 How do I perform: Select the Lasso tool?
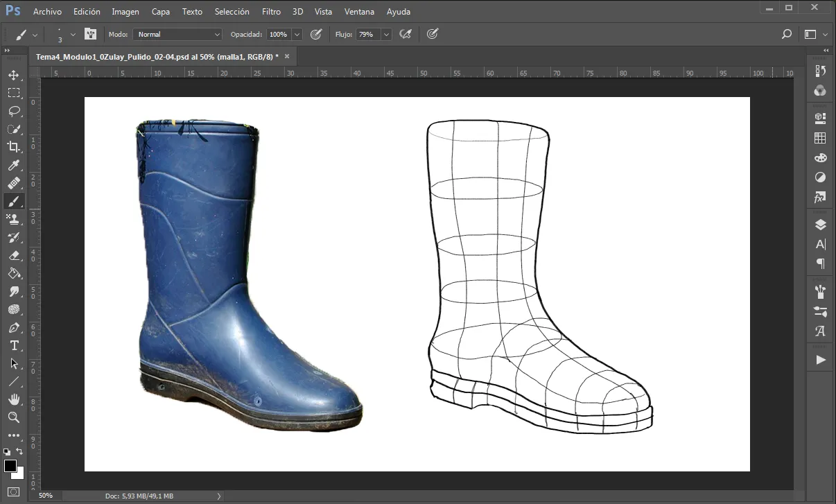click(14, 111)
